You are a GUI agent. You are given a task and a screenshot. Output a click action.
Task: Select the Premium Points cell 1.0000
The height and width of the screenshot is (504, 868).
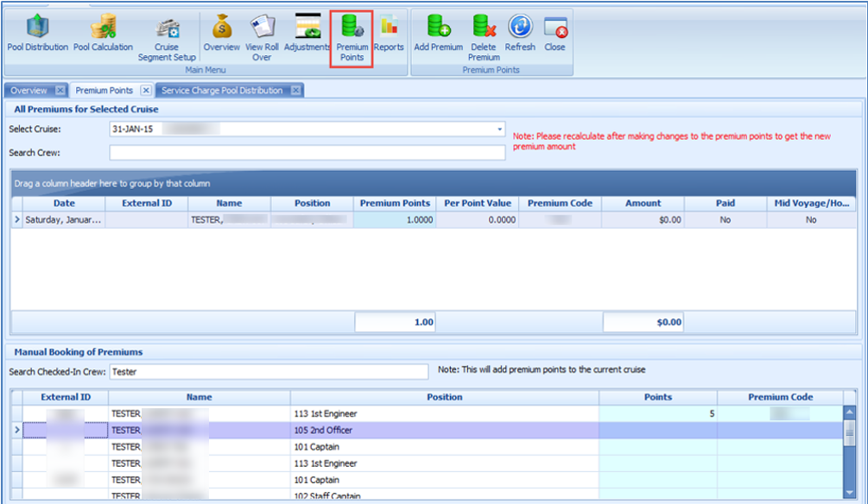pyautogui.click(x=395, y=219)
